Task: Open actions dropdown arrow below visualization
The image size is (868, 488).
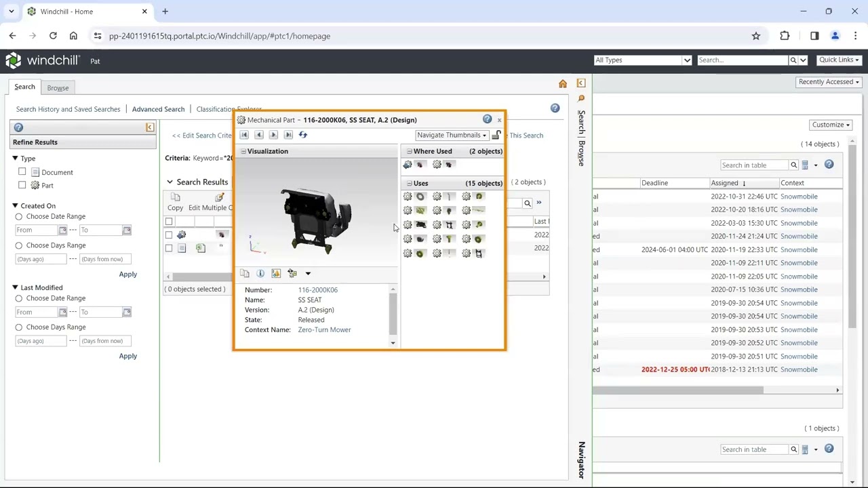Action: [x=308, y=274]
